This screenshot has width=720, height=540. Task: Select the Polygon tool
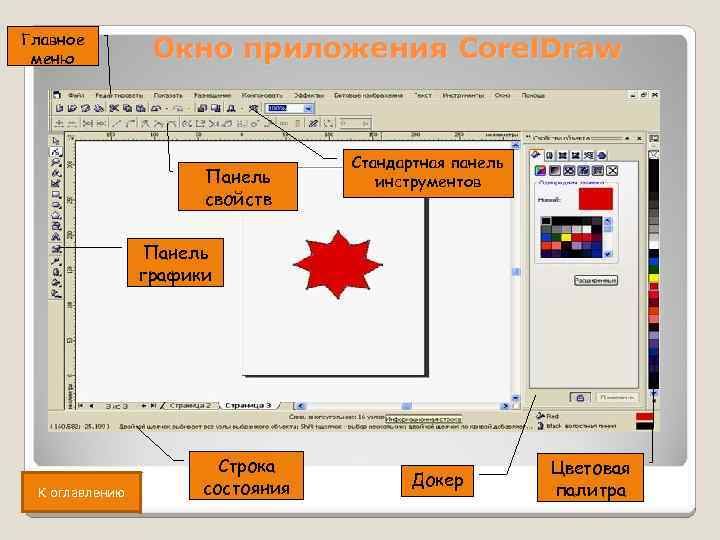pyautogui.click(x=56, y=216)
